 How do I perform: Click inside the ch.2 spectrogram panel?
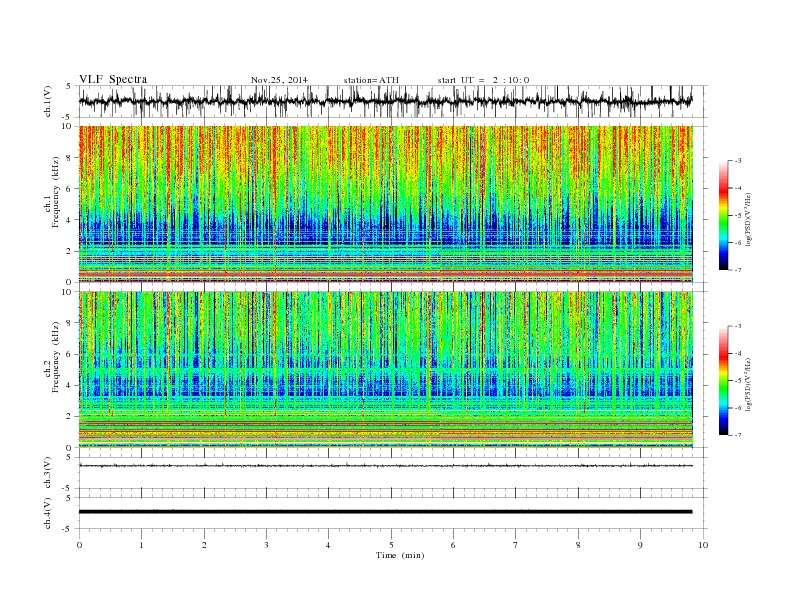386,370
